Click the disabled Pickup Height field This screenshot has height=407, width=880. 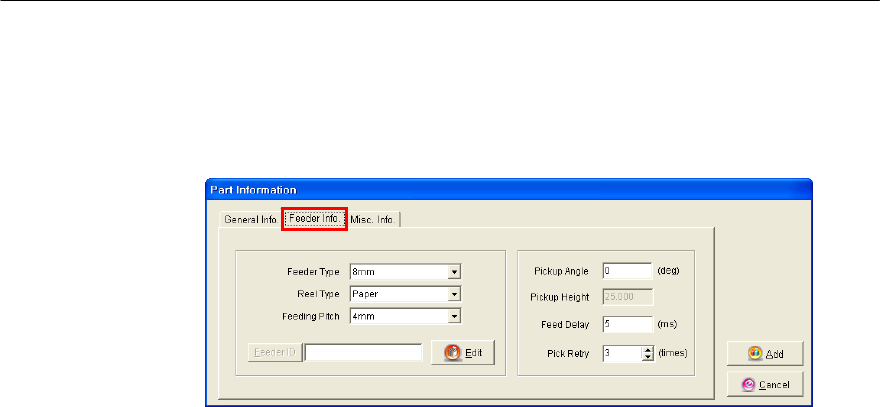point(627,297)
